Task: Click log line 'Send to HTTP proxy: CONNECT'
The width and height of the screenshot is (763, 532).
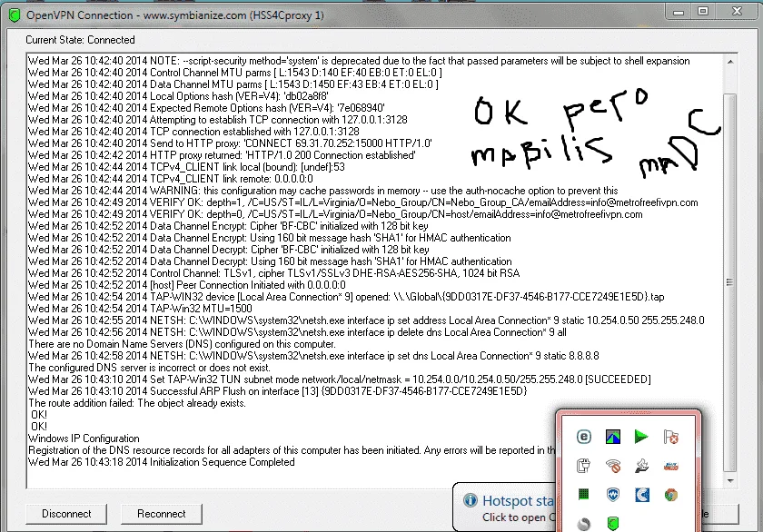Action: [x=230, y=143]
